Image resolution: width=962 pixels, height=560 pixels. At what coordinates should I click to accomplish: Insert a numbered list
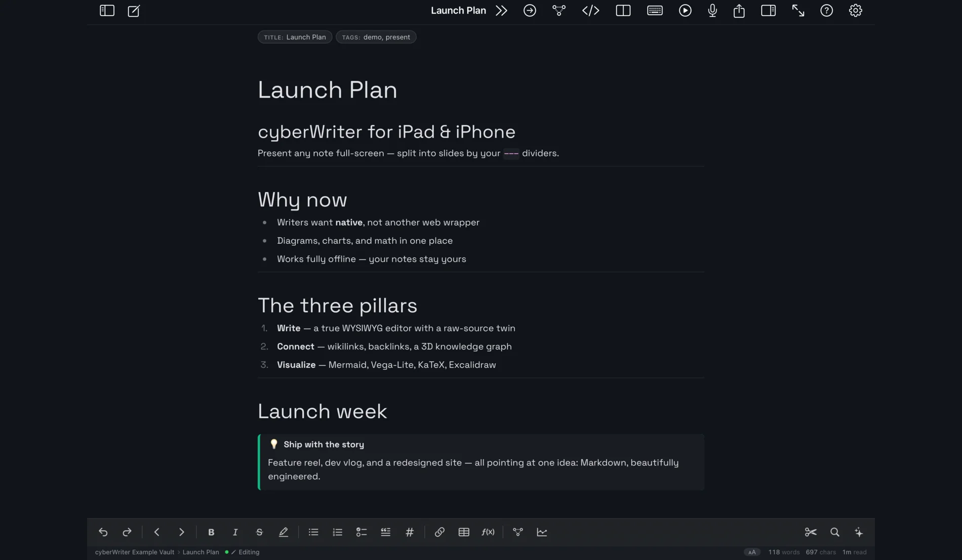coord(337,532)
